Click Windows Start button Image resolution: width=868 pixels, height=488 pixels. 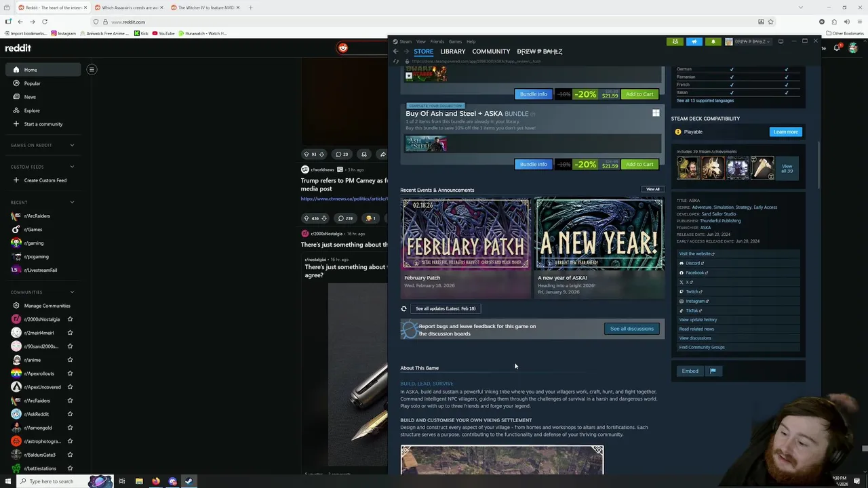click(x=7, y=481)
